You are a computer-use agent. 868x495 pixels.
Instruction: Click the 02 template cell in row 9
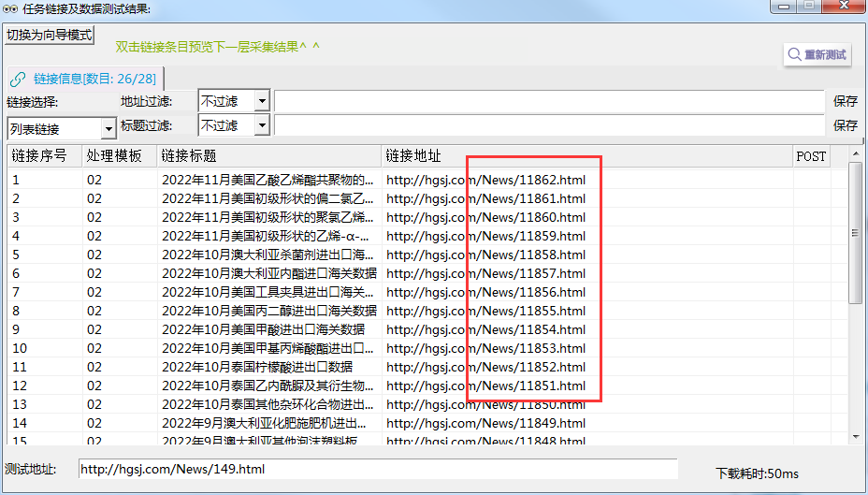[94, 330]
